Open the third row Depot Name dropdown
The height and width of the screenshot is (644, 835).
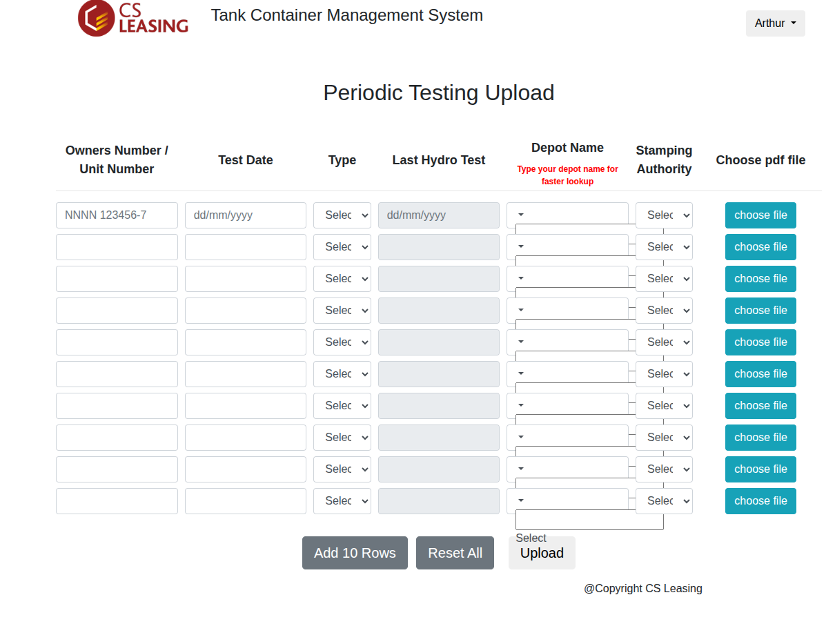click(x=567, y=278)
